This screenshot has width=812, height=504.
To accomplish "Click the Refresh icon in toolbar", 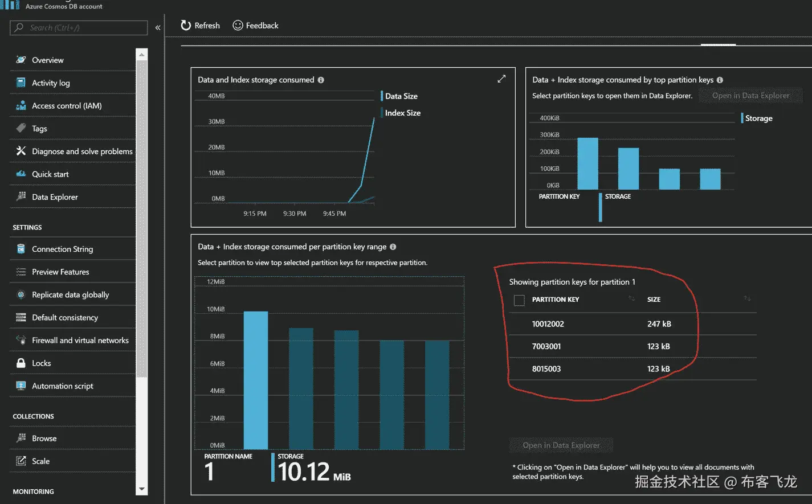I will tap(186, 25).
